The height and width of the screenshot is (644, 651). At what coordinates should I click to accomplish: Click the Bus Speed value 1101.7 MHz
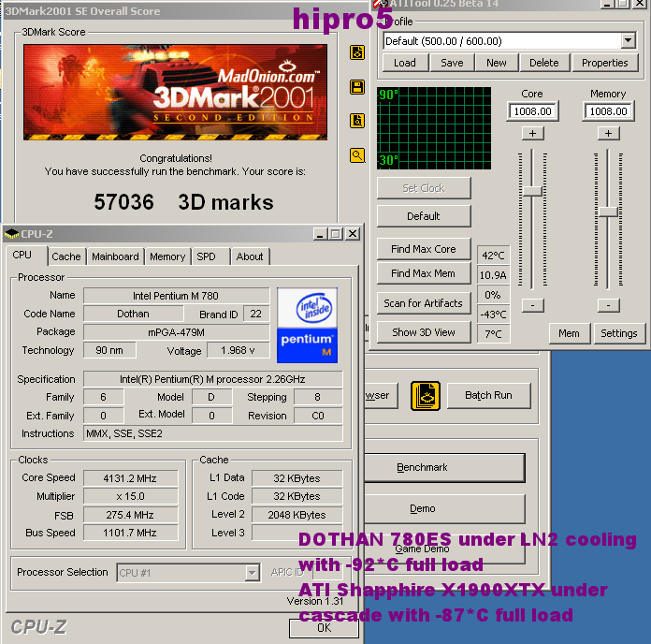[130, 533]
